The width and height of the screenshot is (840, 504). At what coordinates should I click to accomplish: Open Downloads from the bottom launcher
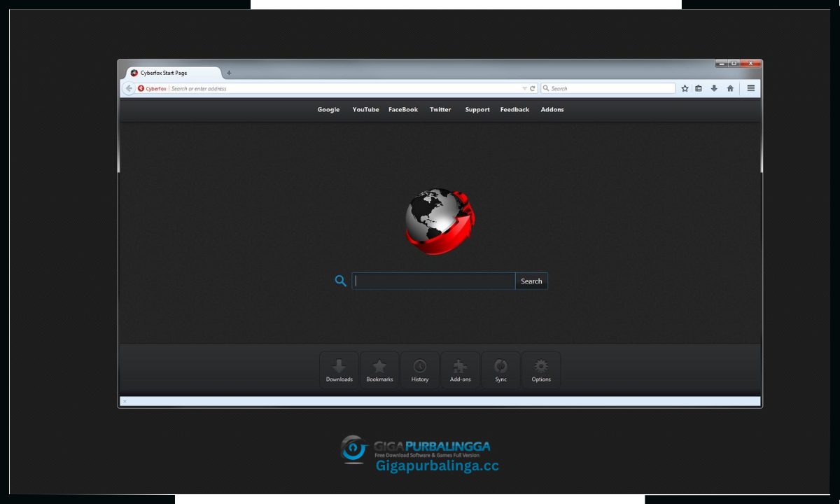(x=339, y=370)
